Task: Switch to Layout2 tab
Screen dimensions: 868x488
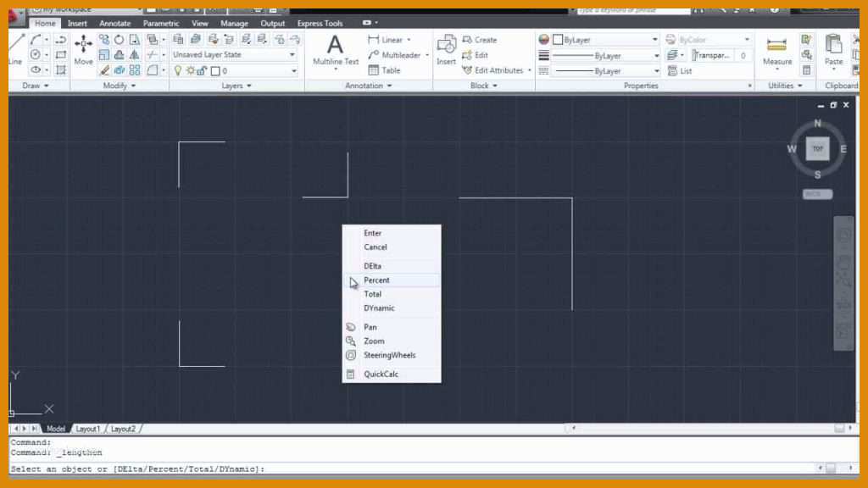Action: [123, 429]
